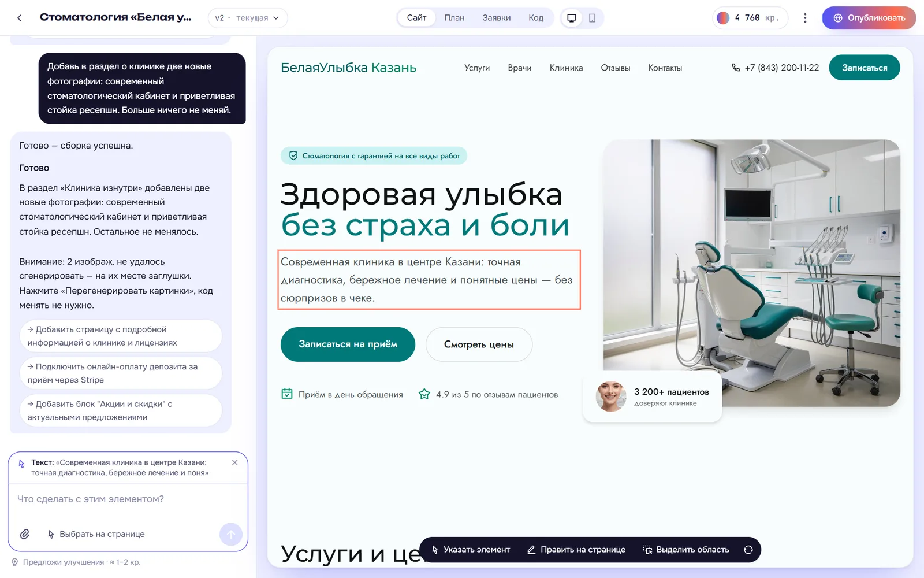Click the teal «Записаться» header button
924x578 pixels.
pos(865,68)
